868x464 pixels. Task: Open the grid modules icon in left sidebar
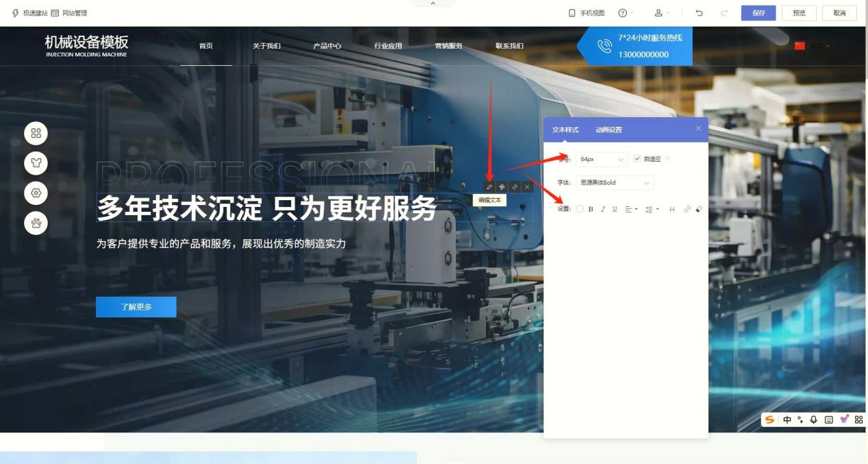point(36,133)
